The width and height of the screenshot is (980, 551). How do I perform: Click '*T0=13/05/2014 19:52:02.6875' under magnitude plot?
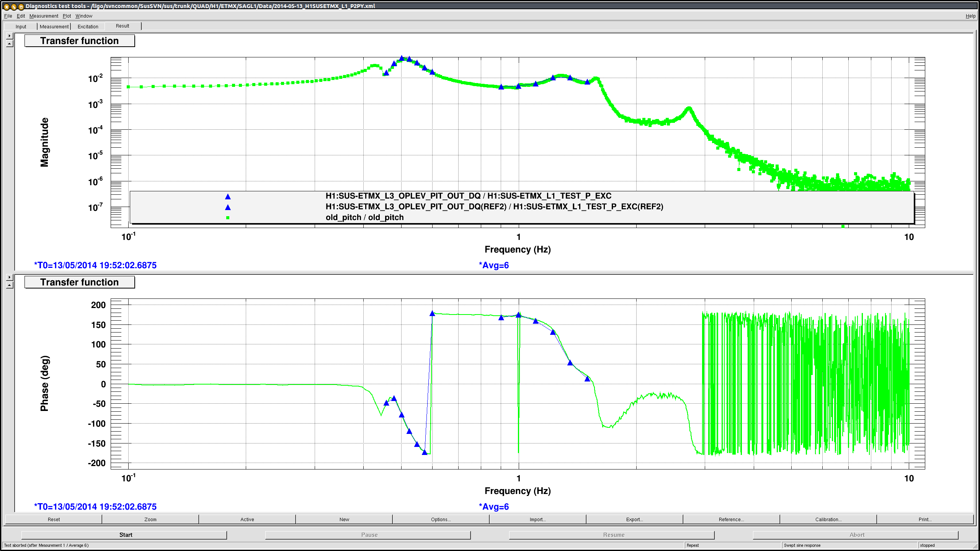point(95,265)
